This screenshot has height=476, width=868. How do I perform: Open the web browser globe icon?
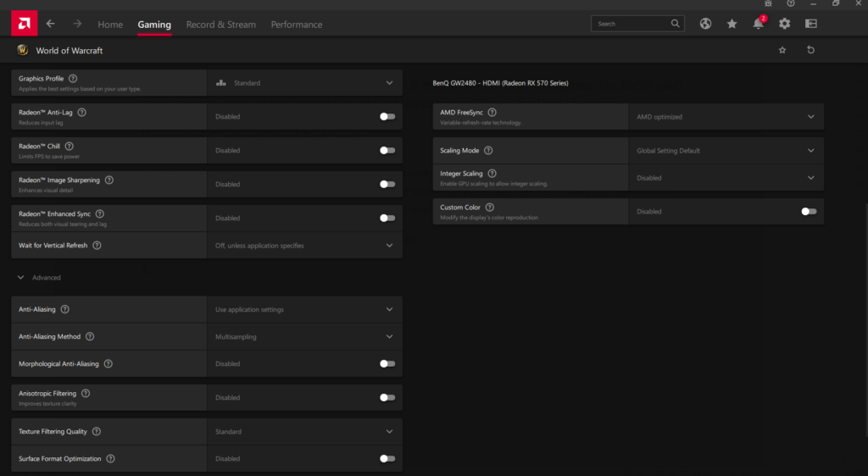(705, 24)
